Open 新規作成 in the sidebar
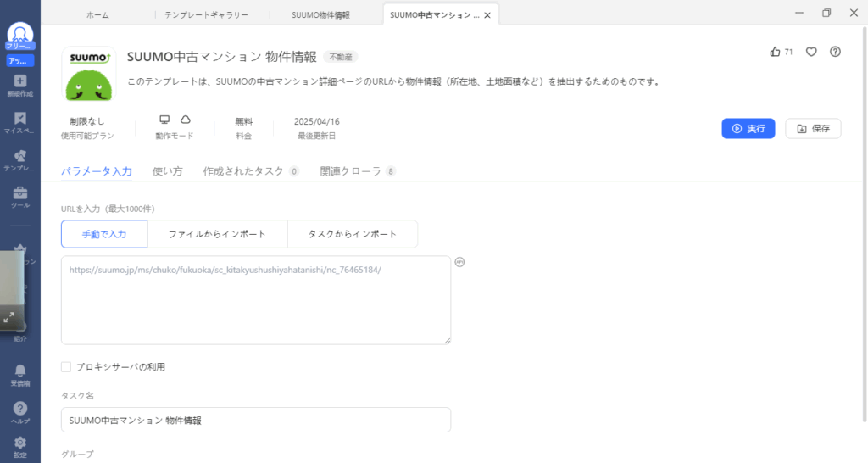Screen dimensions: 868x463 click(20, 86)
